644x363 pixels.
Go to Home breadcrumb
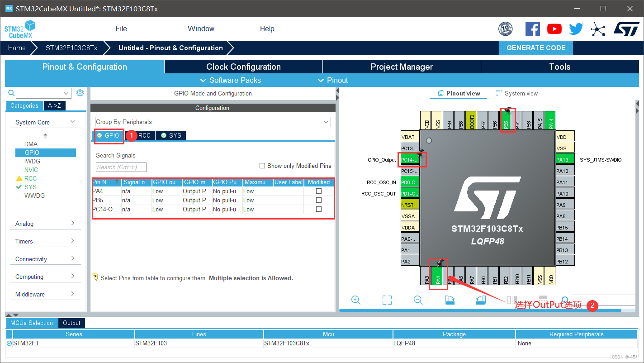[17, 48]
